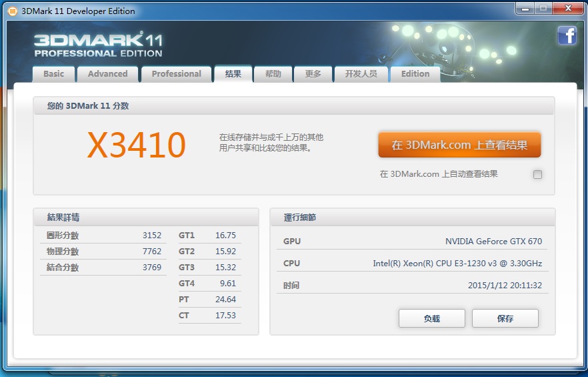Click the online storage description text

pos(271,143)
